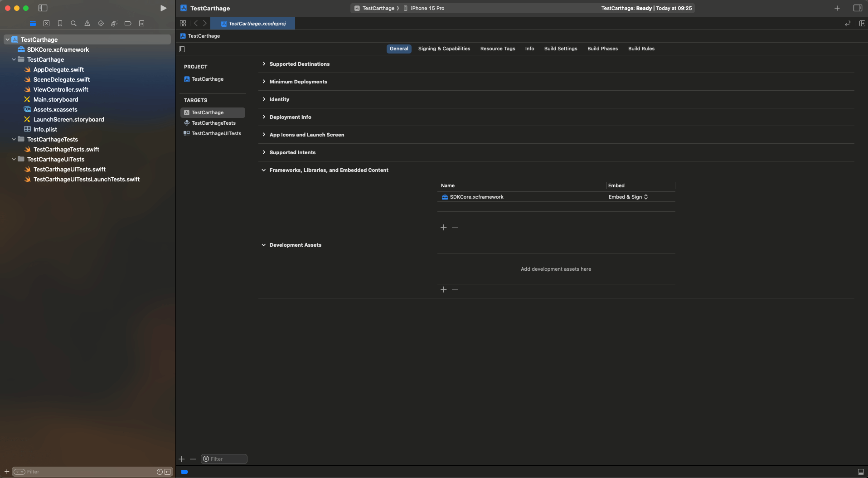This screenshot has width=868, height=478.
Task: Click the targets Filter field
Action: [x=227, y=459]
